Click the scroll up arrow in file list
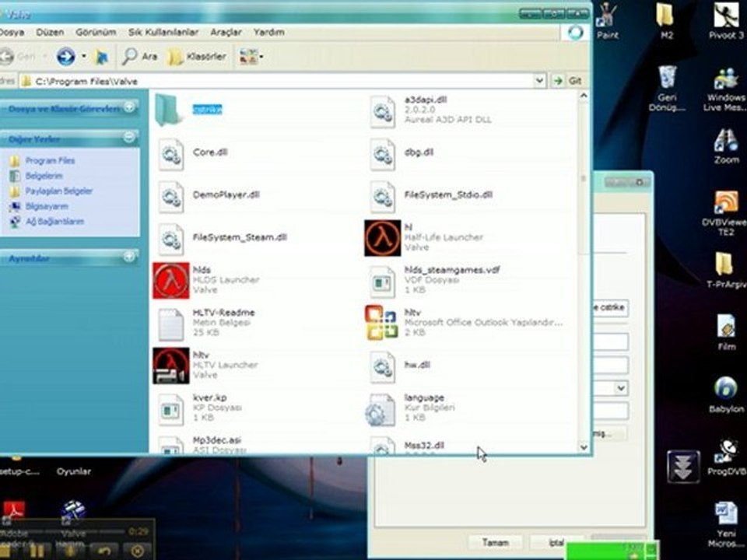This screenshot has height=560, width=747. click(584, 96)
